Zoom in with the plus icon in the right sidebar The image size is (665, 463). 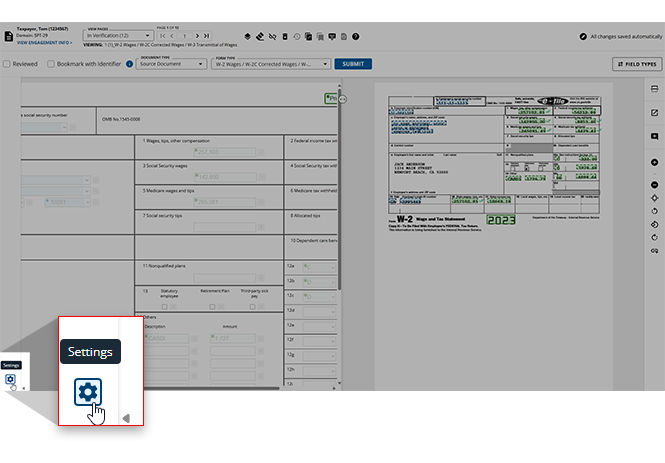(654, 162)
